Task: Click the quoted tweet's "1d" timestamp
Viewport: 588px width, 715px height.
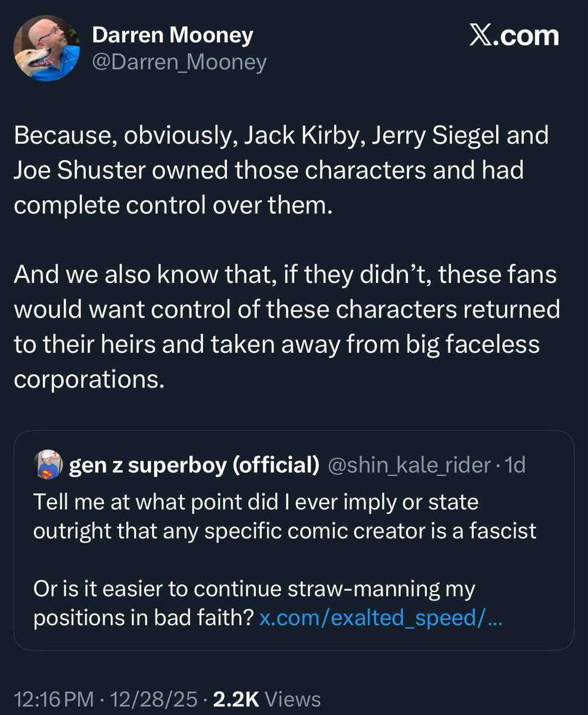Action: pos(515,465)
